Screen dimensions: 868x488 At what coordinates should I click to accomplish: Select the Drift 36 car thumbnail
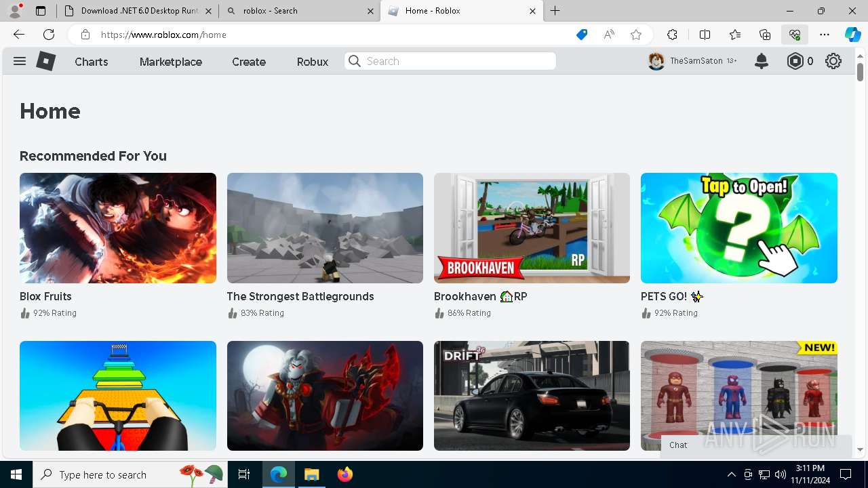(532, 396)
